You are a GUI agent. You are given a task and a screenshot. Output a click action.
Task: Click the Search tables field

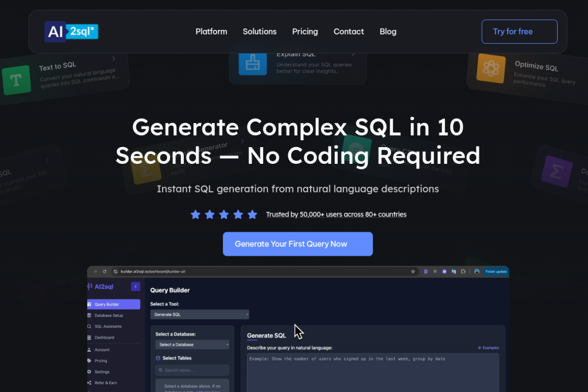[x=192, y=370]
